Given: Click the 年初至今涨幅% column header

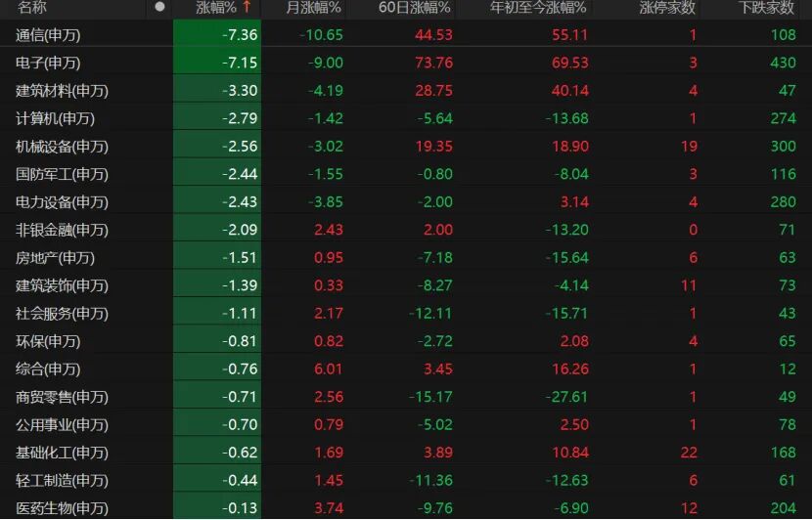Looking at the screenshot, I should coord(538,7).
